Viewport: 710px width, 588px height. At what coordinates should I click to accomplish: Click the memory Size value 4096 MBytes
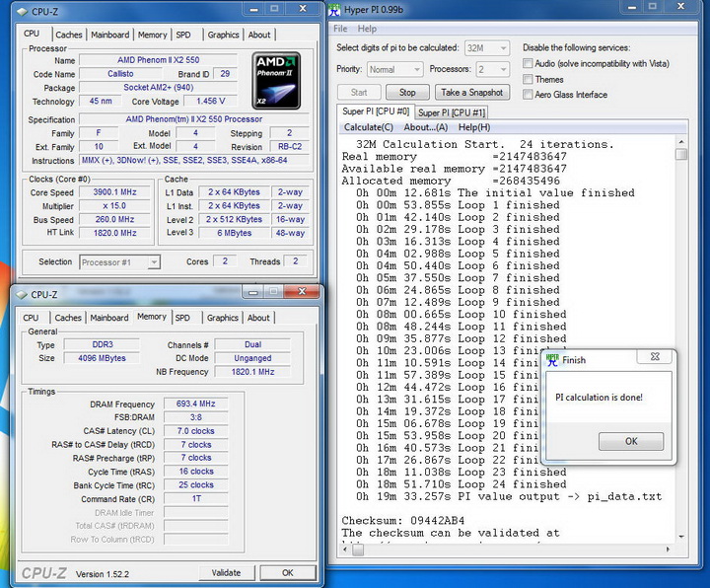[102, 358]
